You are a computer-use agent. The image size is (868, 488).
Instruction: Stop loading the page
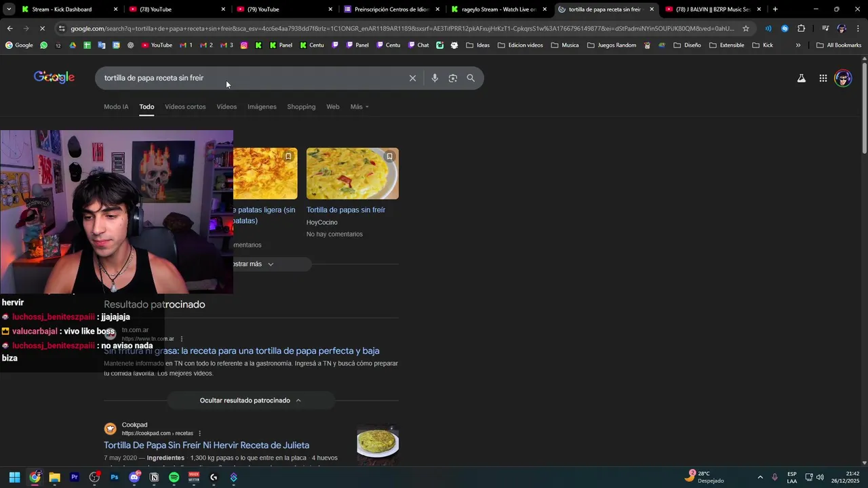42,28
